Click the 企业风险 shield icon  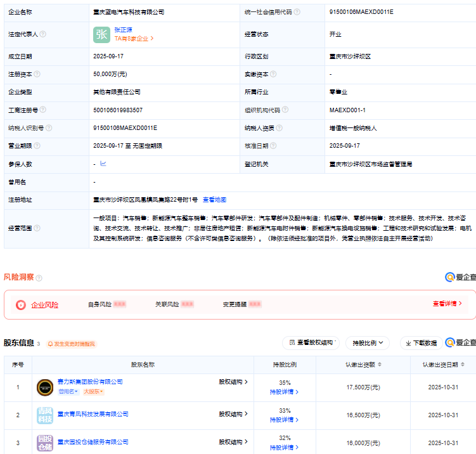(21, 304)
